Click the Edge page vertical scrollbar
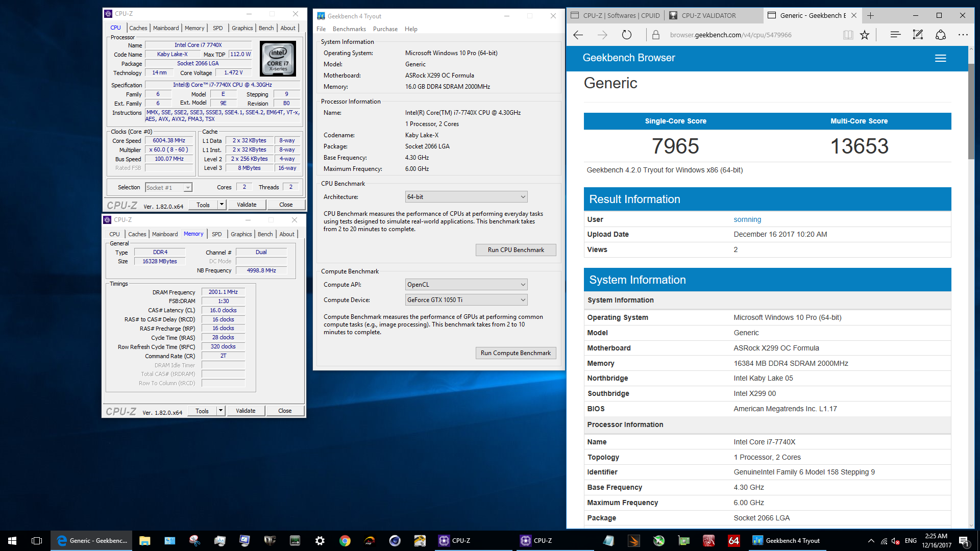980x551 pixels. pyautogui.click(x=971, y=112)
